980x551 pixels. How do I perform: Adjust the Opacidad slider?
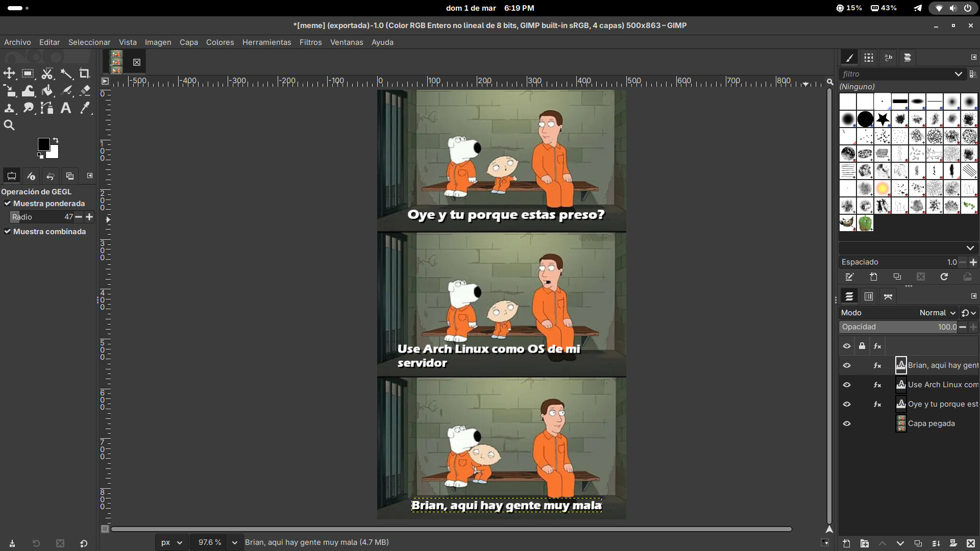(898, 327)
